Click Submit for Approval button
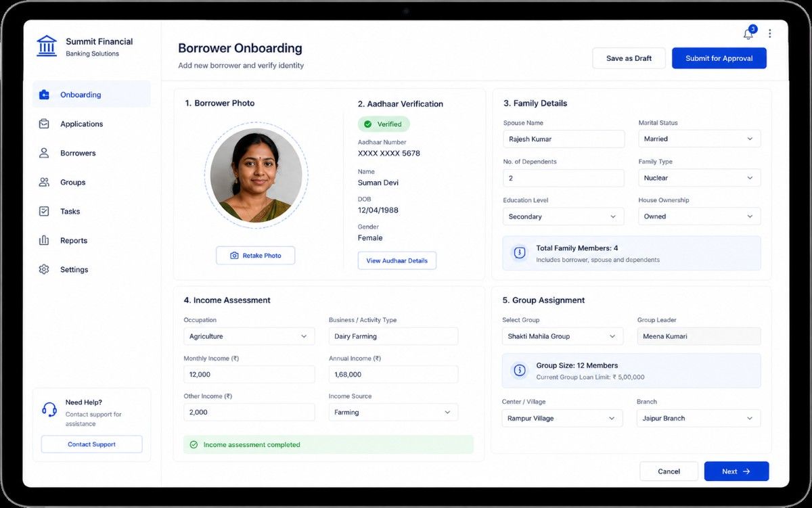This screenshot has height=508, width=812. (719, 58)
